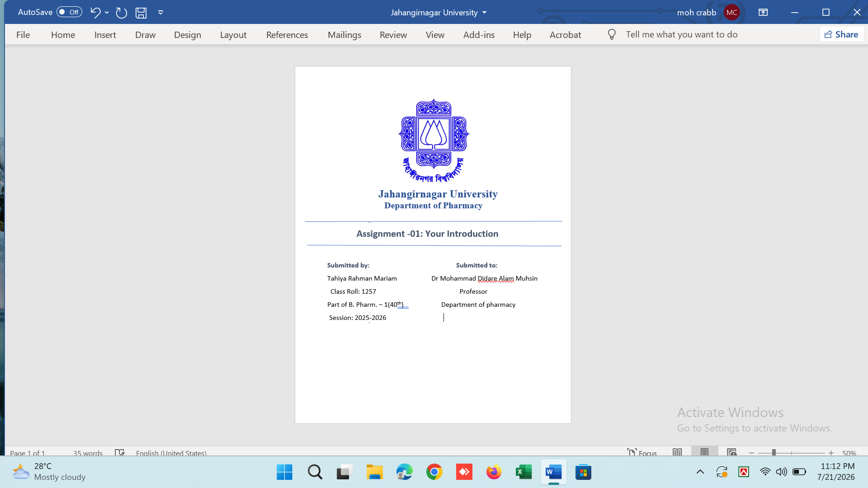Open the 50% zoom level dialog
The height and width of the screenshot is (488, 868).
(849, 453)
